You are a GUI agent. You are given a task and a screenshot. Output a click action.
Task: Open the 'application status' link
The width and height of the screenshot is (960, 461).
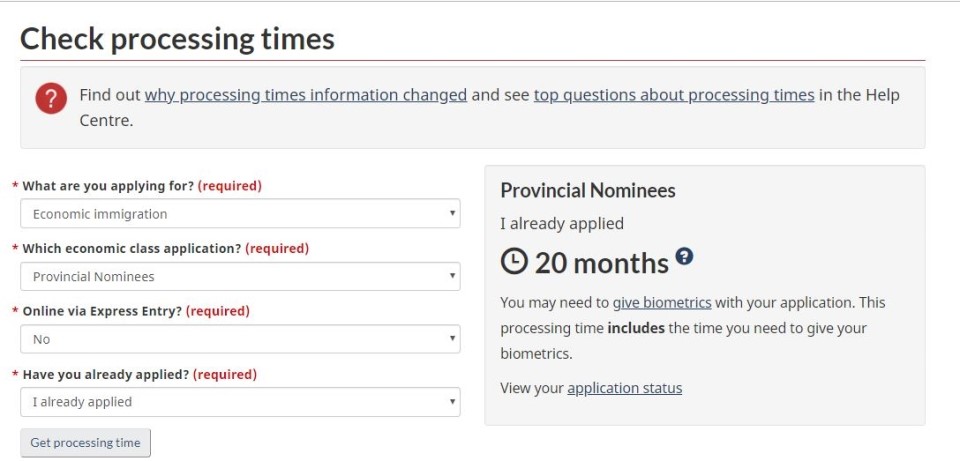tap(624, 388)
